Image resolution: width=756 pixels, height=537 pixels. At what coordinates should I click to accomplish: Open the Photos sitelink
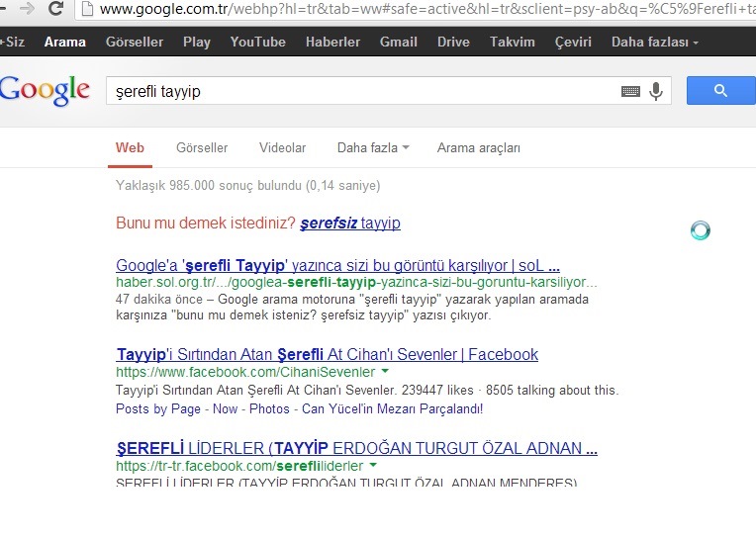point(269,408)
